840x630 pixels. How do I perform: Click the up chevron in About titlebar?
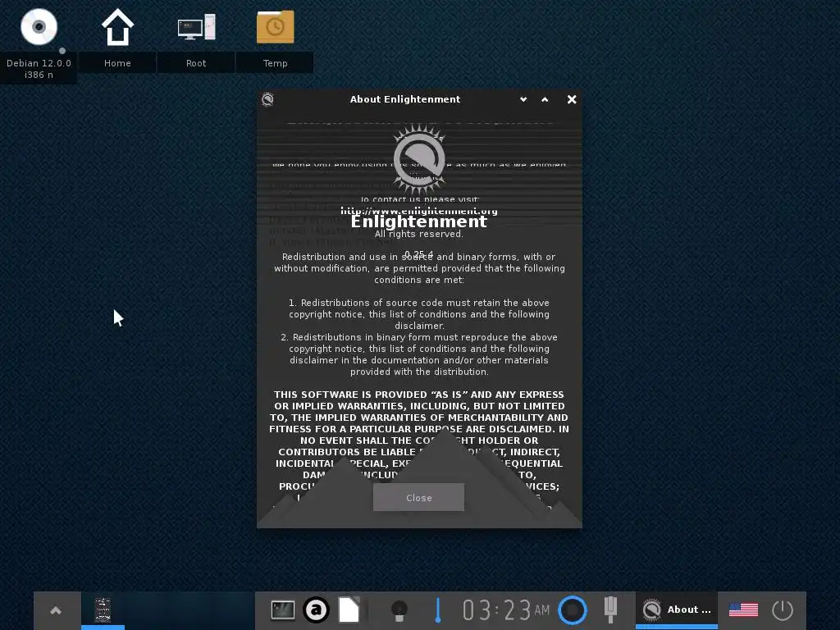[545, 99]
